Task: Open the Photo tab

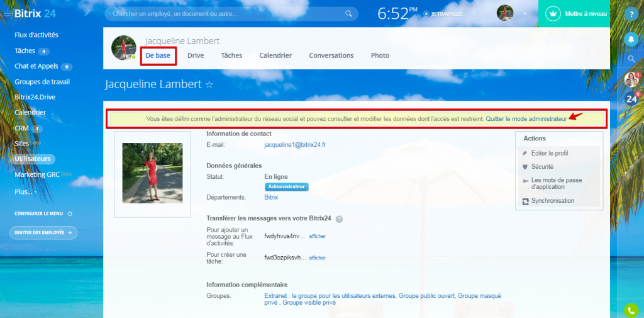Action: point(380,55)
